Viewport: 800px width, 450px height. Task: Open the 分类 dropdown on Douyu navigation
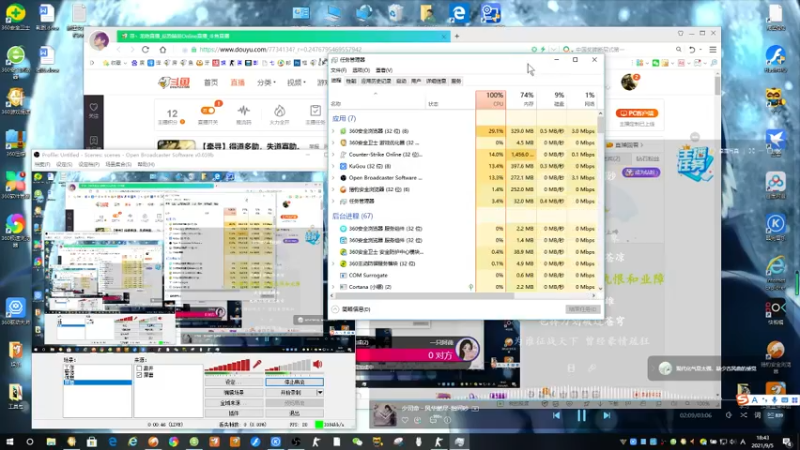point(266,83)
